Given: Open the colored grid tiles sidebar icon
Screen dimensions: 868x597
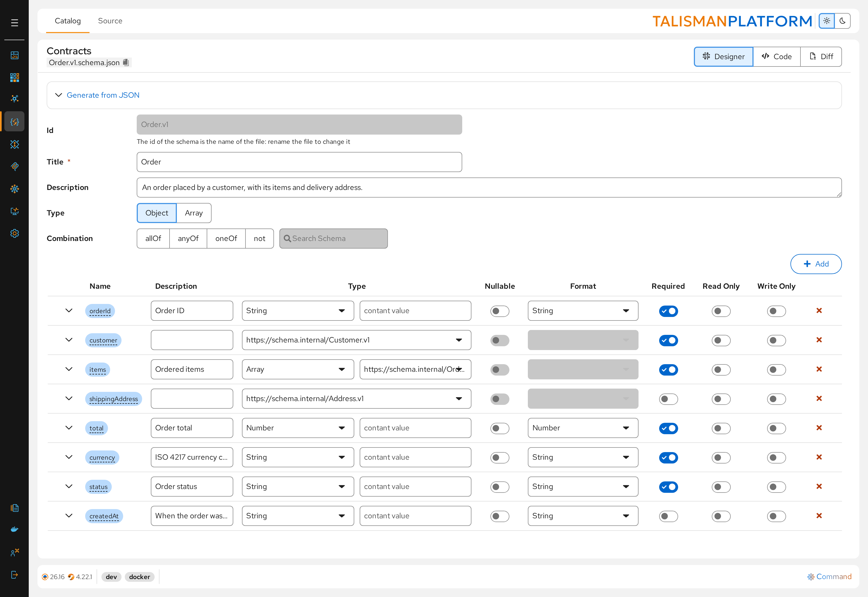Looking at the screenshot, I should (x=14, y=77).
